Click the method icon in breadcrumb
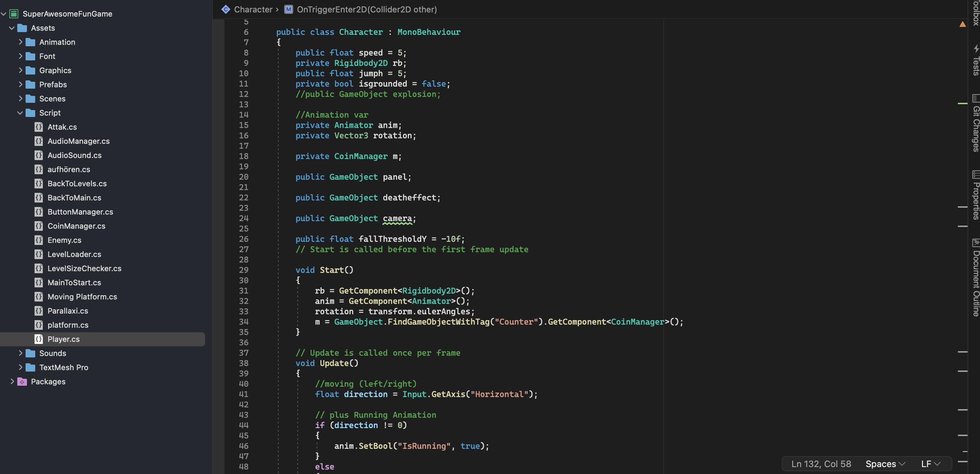This screenshot has height=474, width=980. point(289,10)
